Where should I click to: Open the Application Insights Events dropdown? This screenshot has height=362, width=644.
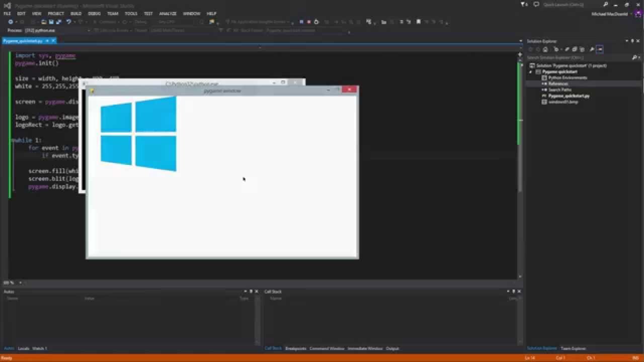click(x=259, y=22)
